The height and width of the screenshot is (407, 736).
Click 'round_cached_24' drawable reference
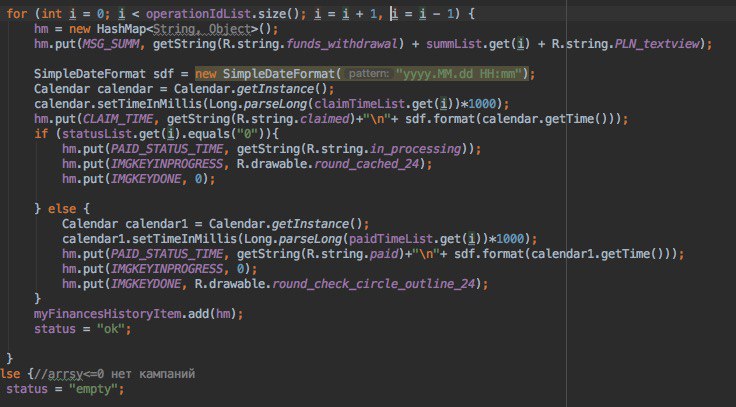click(x=366, y=164)
